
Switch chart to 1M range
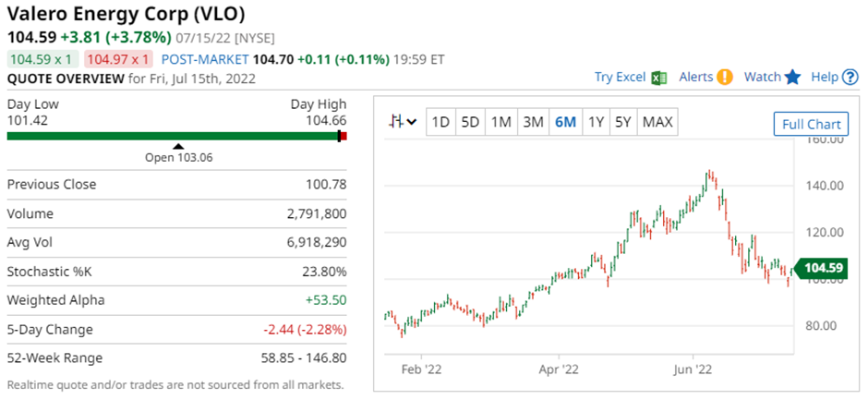(x=500, y=122)
